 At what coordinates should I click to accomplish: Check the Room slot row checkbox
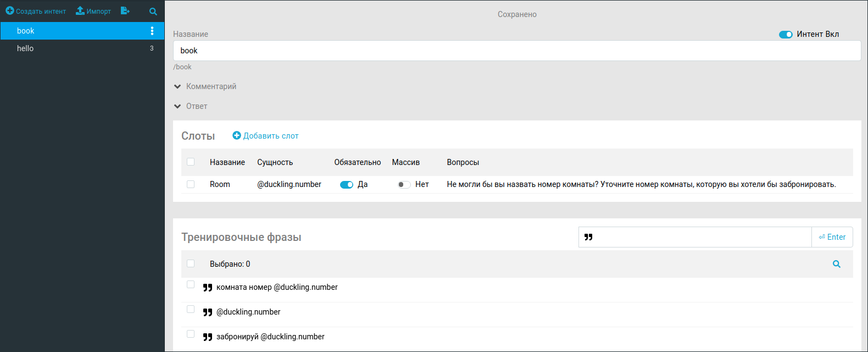191,184
